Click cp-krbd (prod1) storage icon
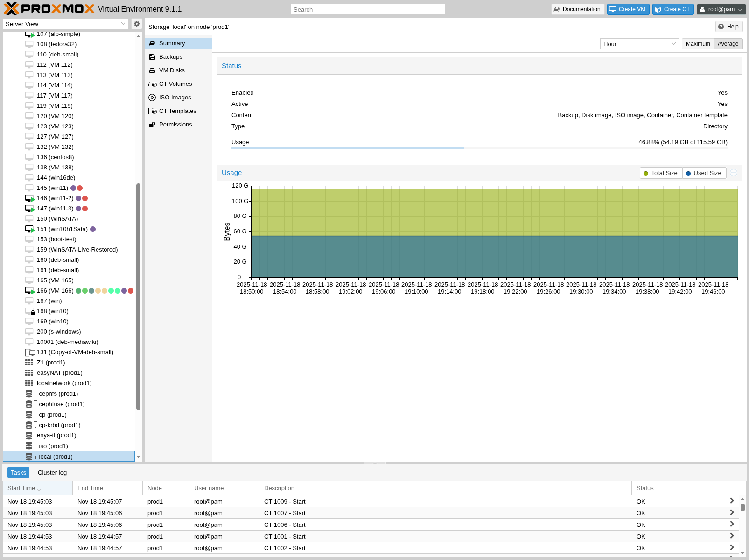Screen dimensions: 749x560 [29, 425]
